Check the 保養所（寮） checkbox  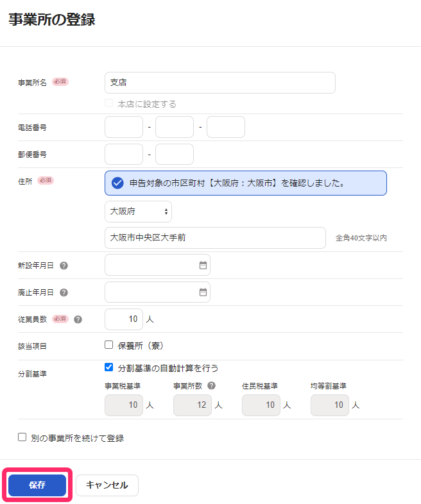[108, 345]
